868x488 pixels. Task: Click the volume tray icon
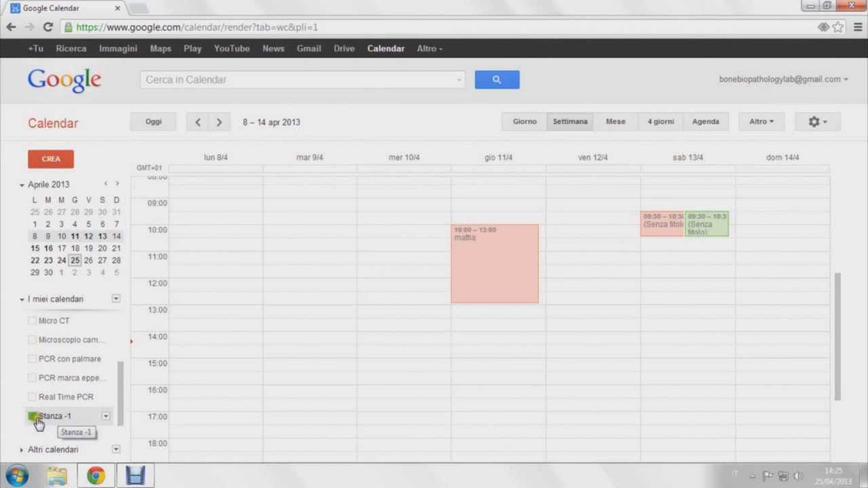click(798, 476)
